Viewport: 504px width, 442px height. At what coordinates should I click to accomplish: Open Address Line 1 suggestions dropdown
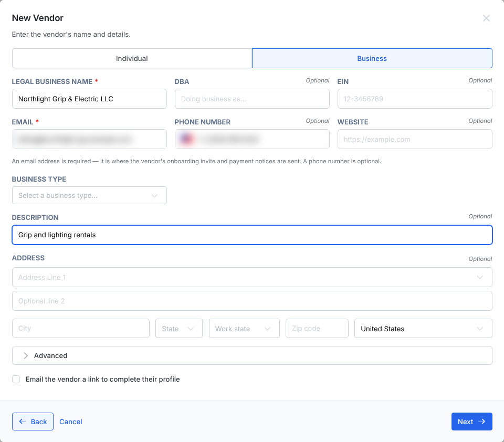tap(479, 277)
